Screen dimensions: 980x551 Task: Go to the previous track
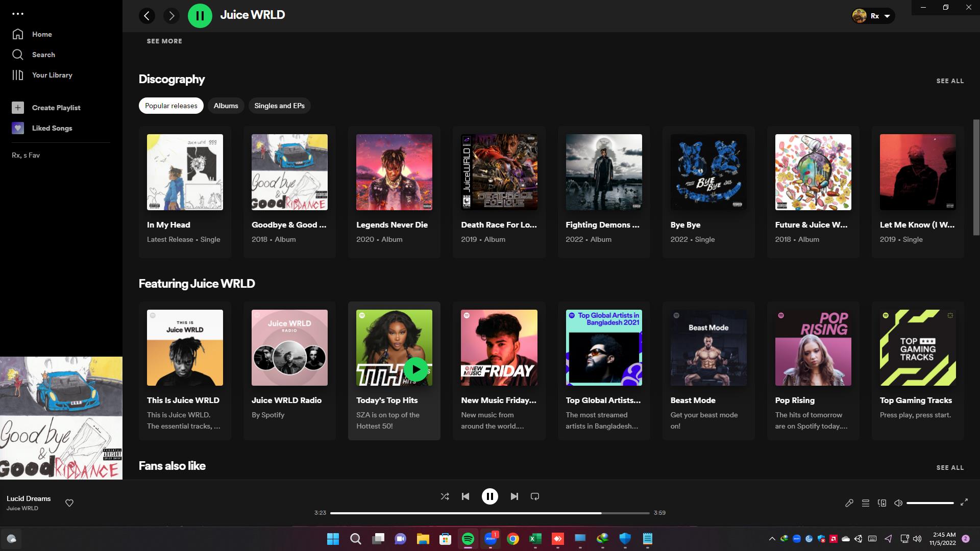[465, 496]
